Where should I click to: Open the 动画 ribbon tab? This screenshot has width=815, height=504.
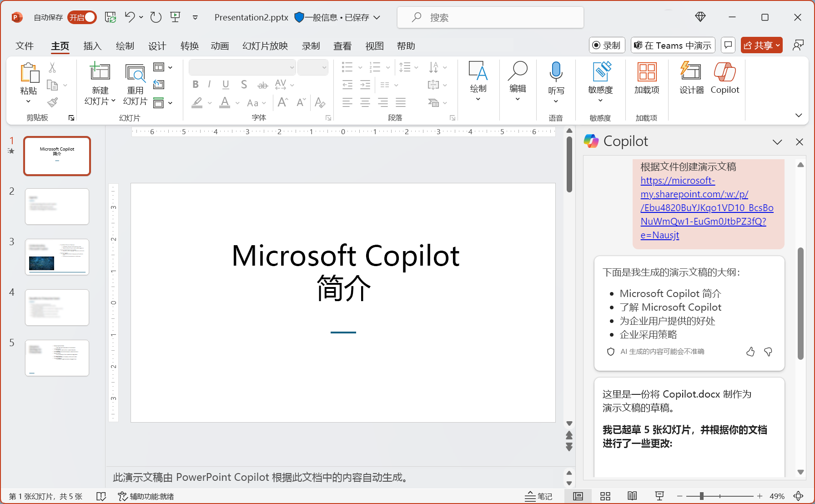(x=220, y=46)
